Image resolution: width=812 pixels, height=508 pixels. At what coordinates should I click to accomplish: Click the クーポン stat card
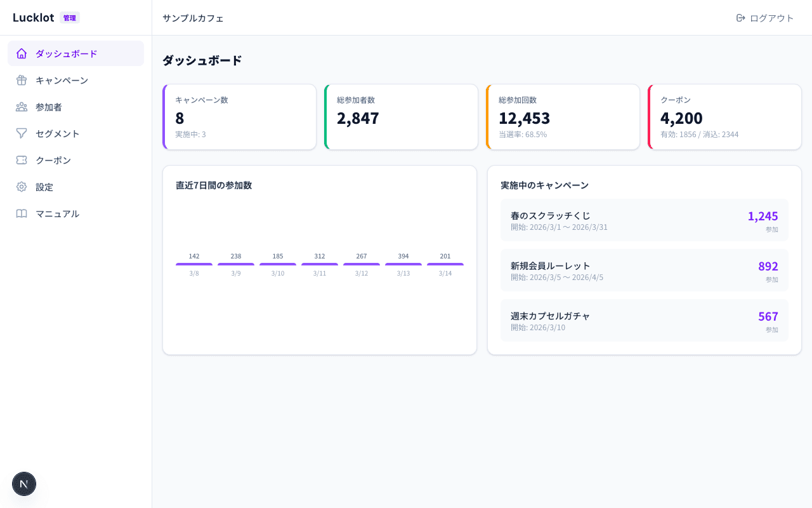724,117
